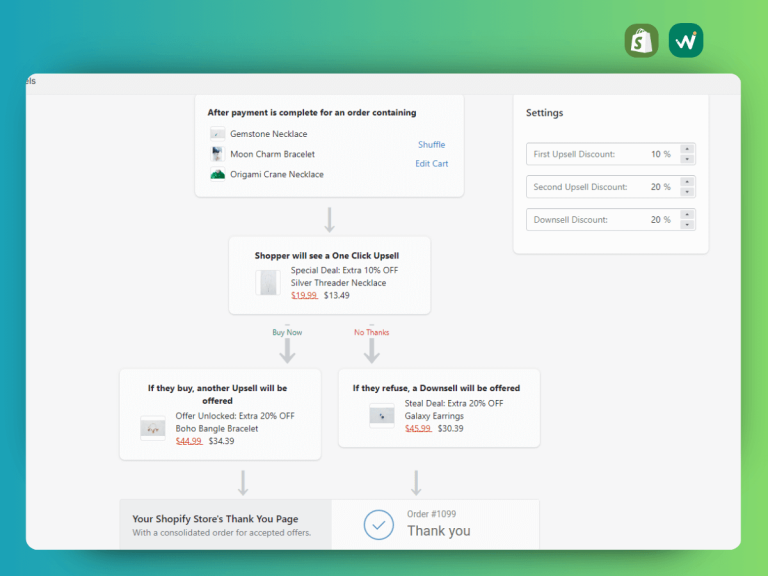768x576 pixels.
Task: Increase the Downsell Discount value
Action: click(687, 215)
